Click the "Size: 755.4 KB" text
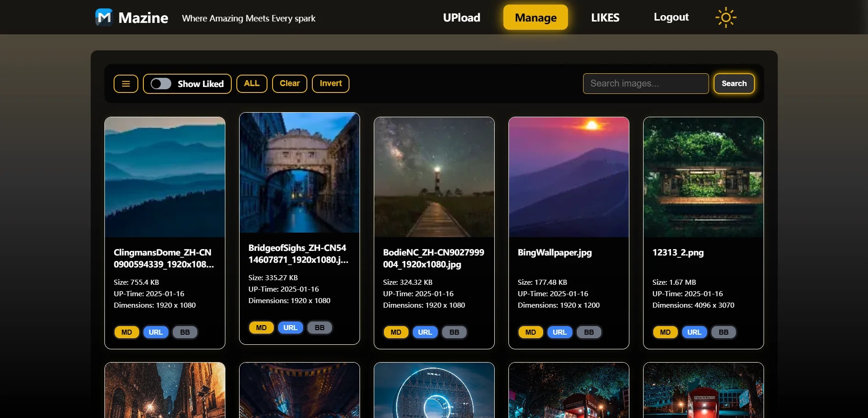The width and height of the screenshot is (868, 418). click(136, 282)
